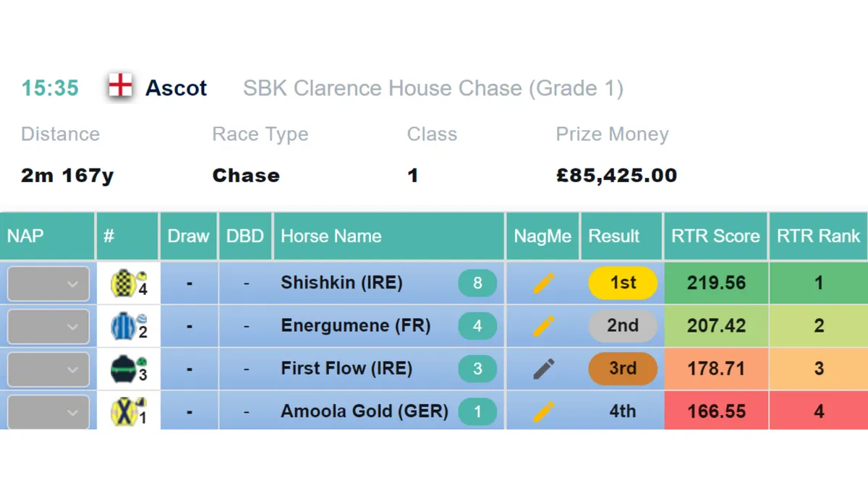The width and height of the screenshot is (868, 488).
Task: Click the Class label
Action: 432,134
